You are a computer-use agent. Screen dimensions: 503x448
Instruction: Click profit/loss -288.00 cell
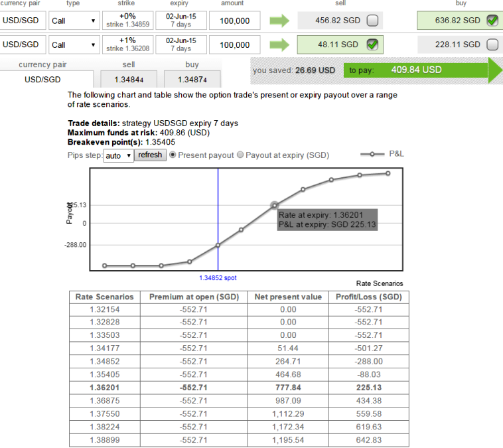pos(369,362)
